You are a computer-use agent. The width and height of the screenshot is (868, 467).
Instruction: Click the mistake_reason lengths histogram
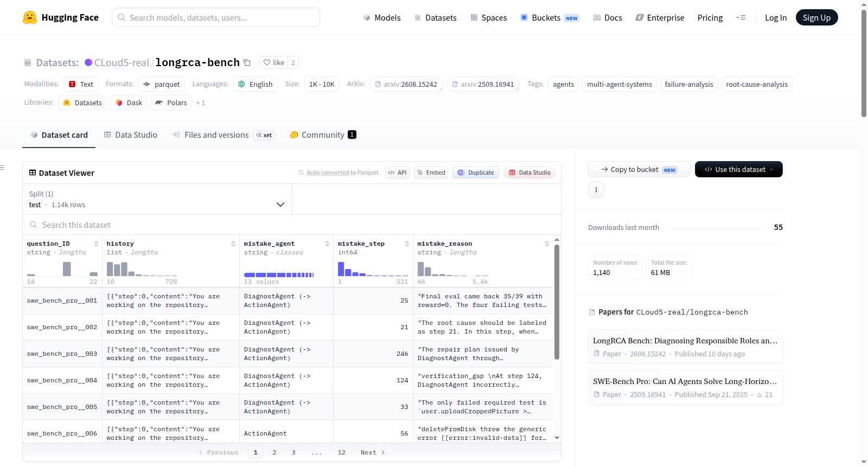[x=453, y=269]
